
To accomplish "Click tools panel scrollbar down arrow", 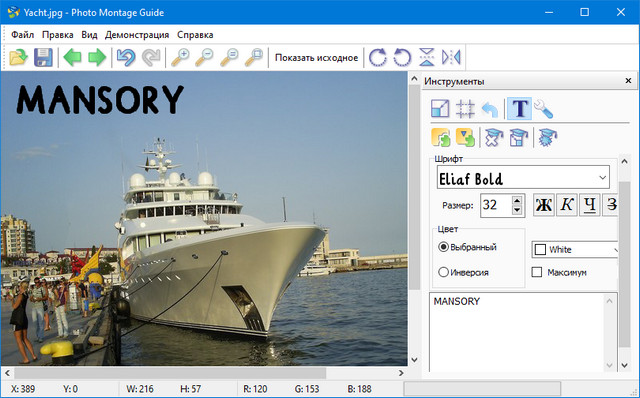I will (624, 365).
